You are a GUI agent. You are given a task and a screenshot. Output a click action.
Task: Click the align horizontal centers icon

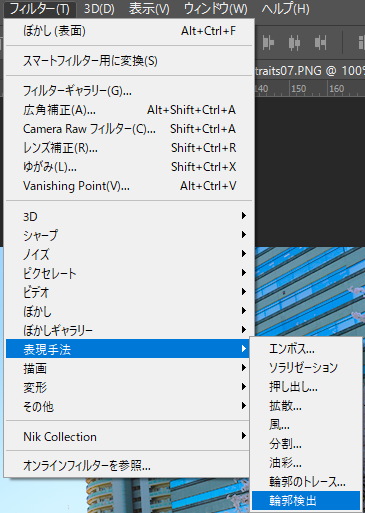(294, 43)
